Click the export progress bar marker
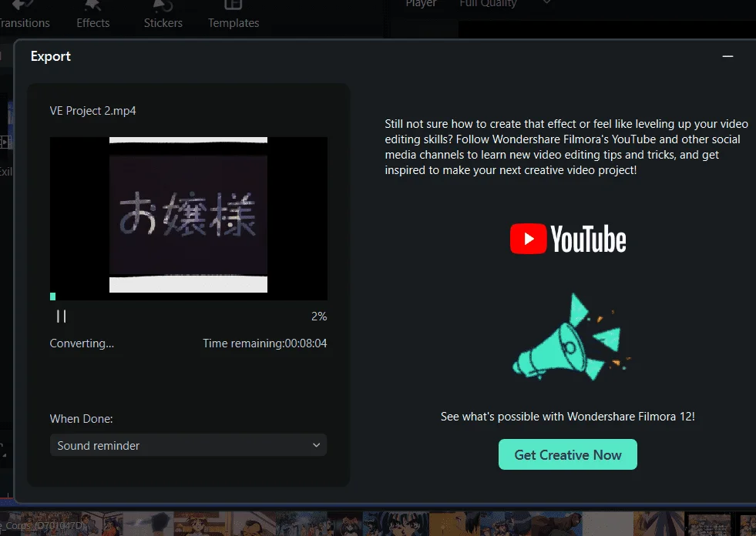 point(53,296)
